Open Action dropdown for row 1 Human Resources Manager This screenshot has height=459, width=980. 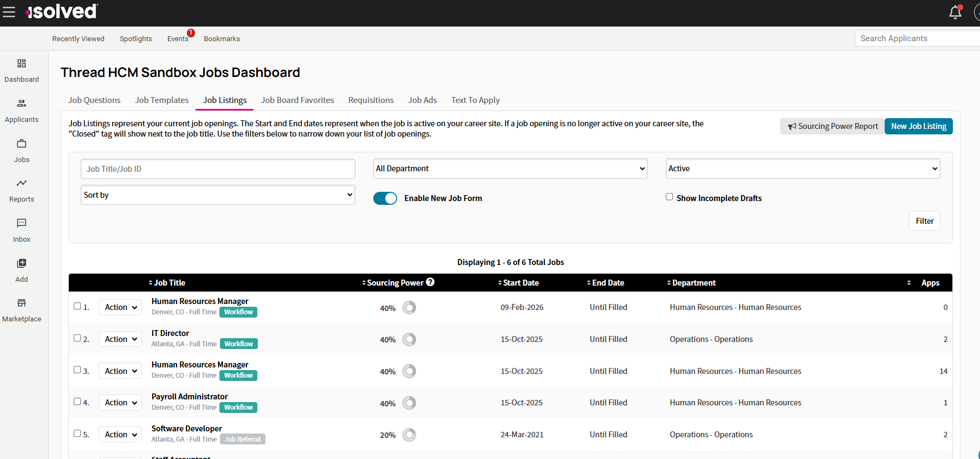coord(120,307)
